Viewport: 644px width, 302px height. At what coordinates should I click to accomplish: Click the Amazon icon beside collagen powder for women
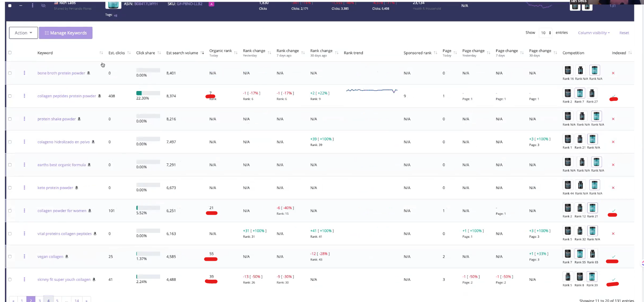tap(90, 211)
